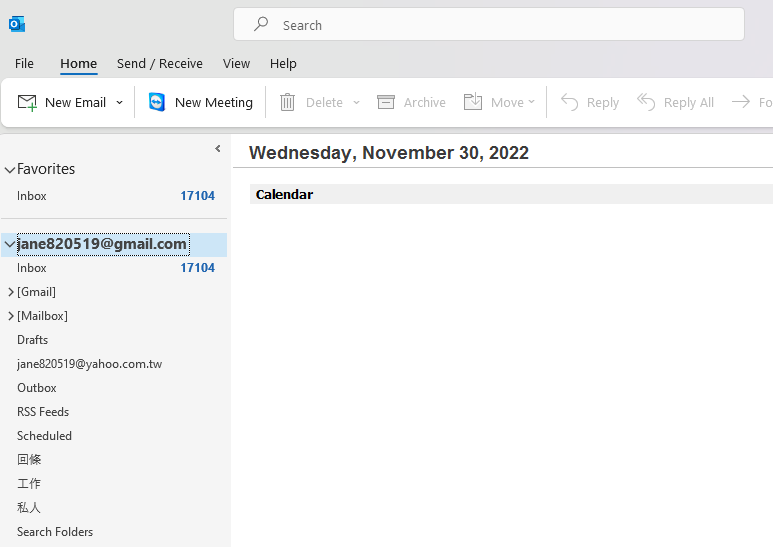The height and width of the screenshot is (547, 773).
Task: Click the Reply arrow icon
Action: tap(570, 102)
